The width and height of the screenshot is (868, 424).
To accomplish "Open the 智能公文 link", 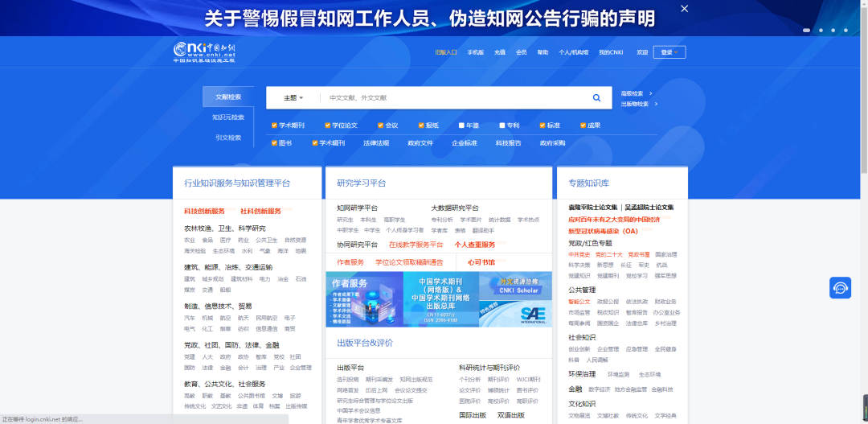I will click(x=579, y=302).
